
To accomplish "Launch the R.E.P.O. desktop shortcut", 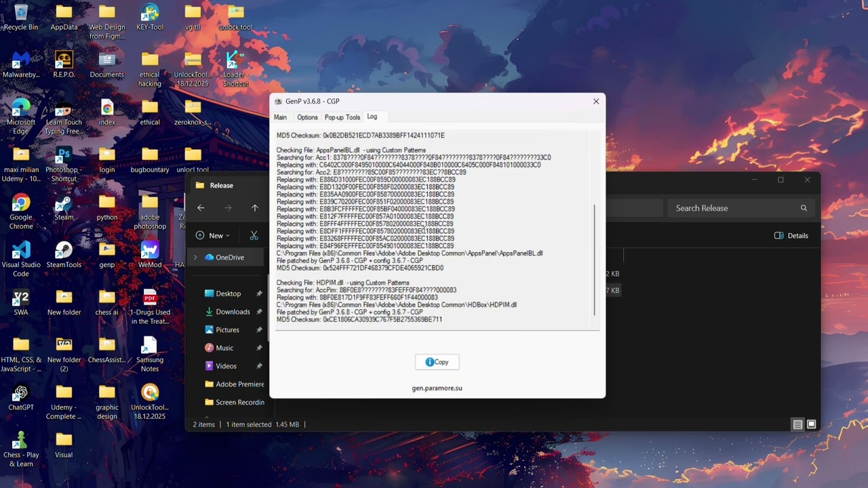I will 64,65.
